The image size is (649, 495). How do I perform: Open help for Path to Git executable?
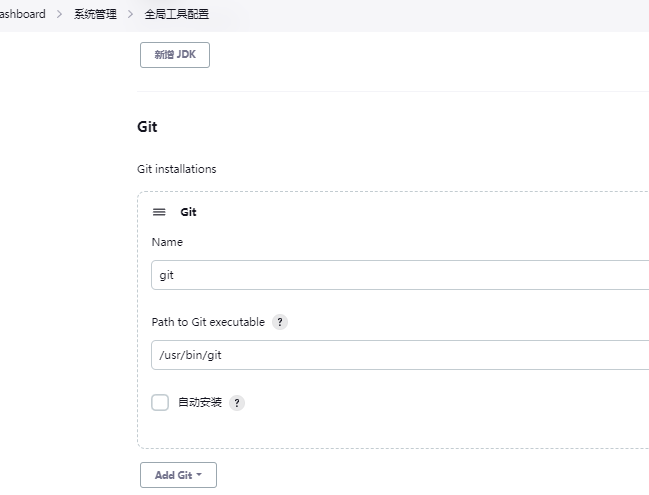pyautogui.click(x=280, y=322)
